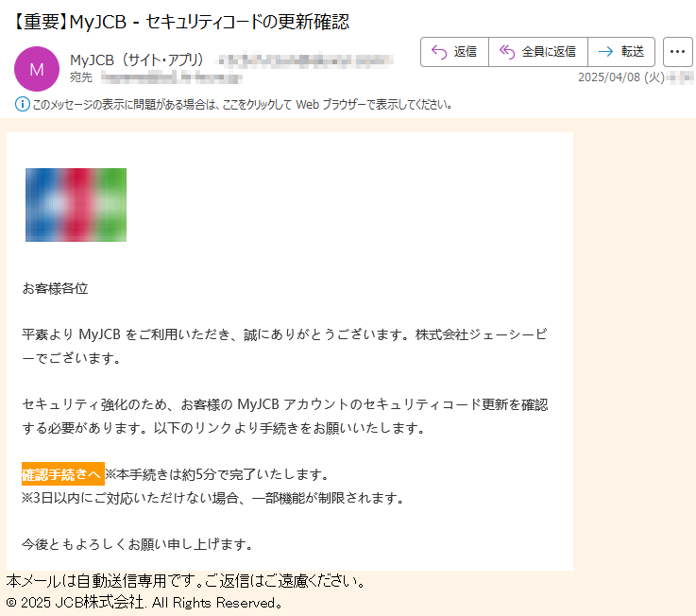Forward the email with 転送
The width and height of the screenshot is (696, 616).
621,52
